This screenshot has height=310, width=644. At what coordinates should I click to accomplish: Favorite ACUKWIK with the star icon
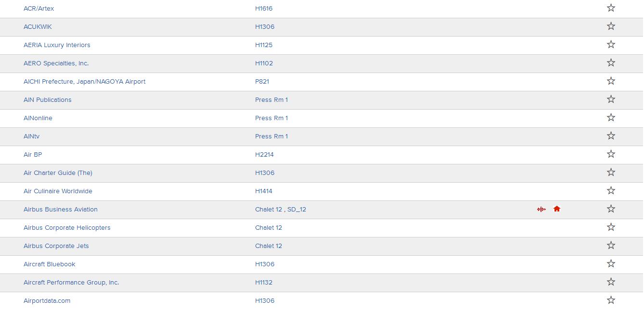coord(611,26)
